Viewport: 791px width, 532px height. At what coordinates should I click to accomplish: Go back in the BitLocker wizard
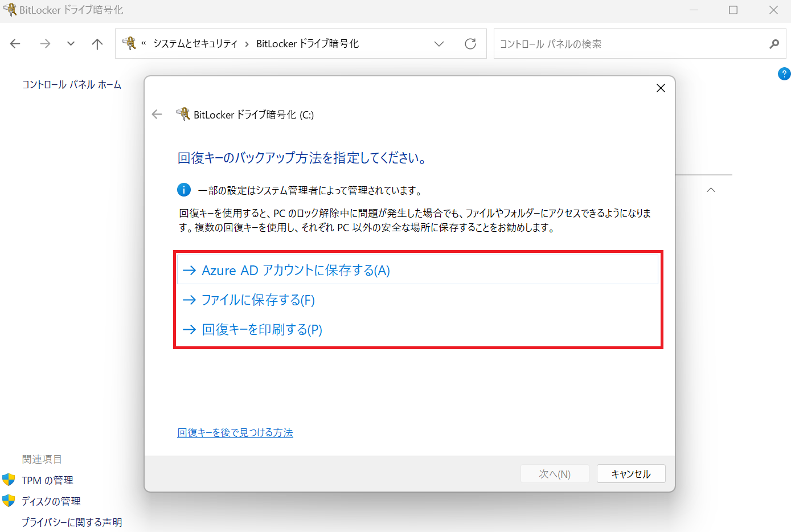(x=157, y=114)
